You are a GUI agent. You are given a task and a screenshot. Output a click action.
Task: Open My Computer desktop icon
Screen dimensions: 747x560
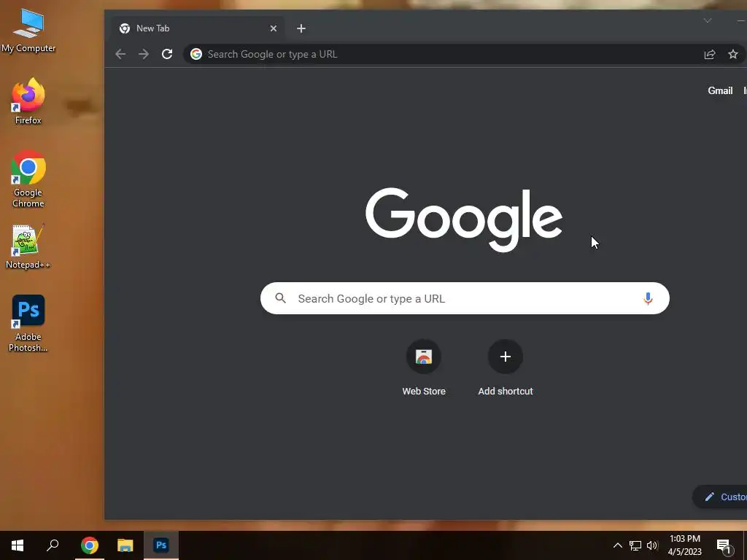[28, 31]
